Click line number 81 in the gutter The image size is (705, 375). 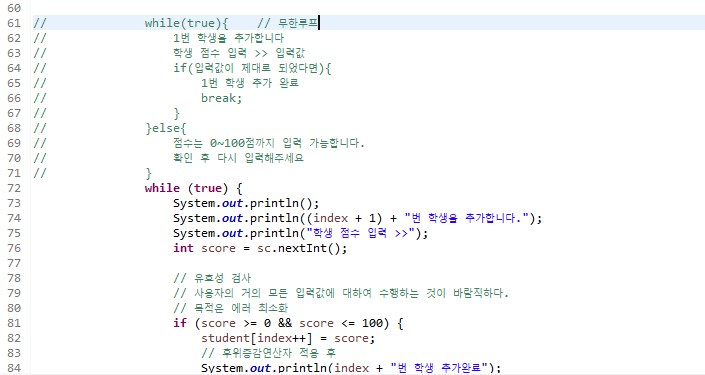[x=14, y=323]
